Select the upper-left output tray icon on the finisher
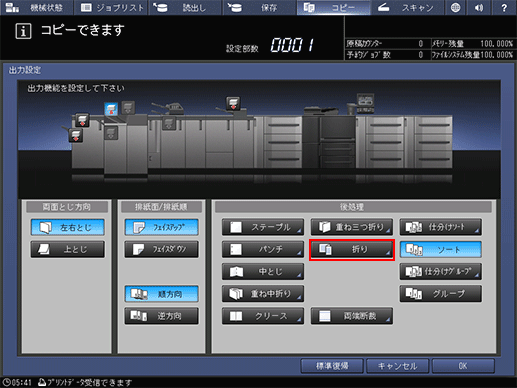The width and height of the screenshot is (517, 388). 82,120
